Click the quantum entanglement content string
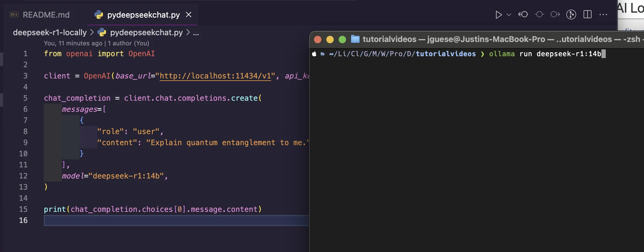The width and height of the screenshot is (644, 252). tap(227, 143)
